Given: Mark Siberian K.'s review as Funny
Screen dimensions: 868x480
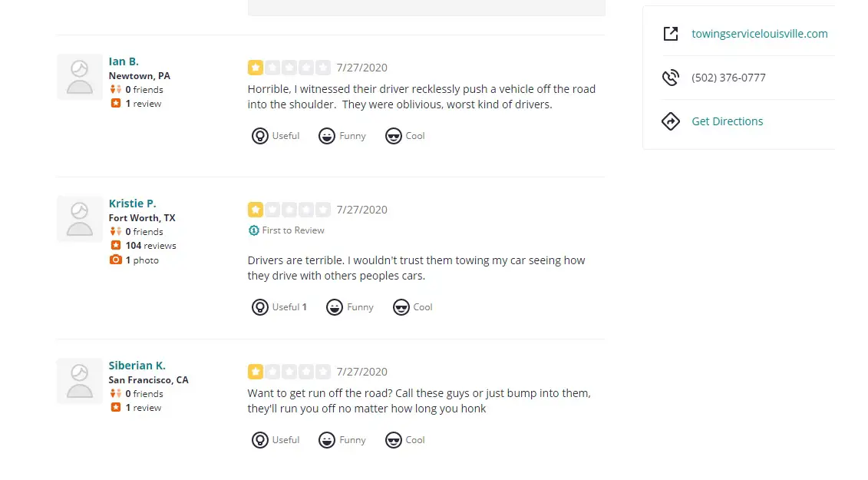Looking at the screenshot, I should point(342,440).
